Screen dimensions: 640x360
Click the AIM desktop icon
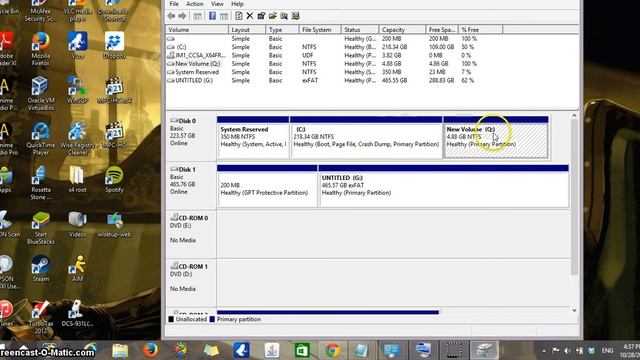point(77,269)
